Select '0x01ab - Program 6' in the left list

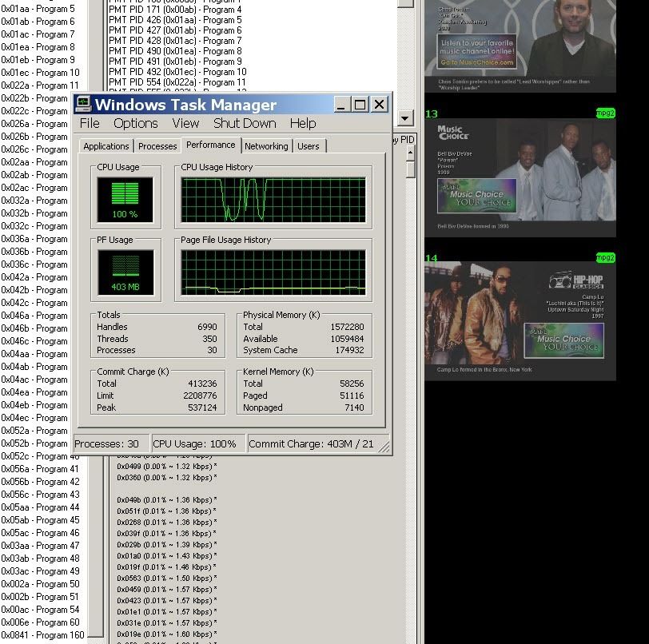[x=38, y=22]
